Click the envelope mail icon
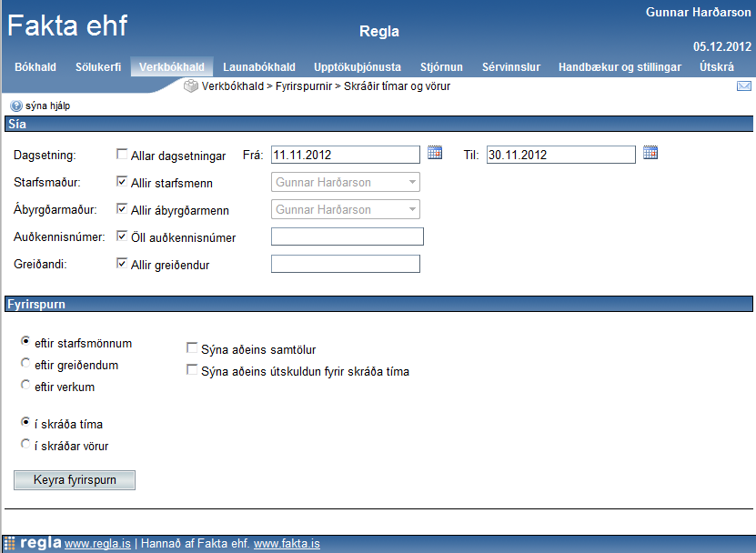The height and width of the screenshot is (553, 756). pyautogui.click(x=743, y=86)
